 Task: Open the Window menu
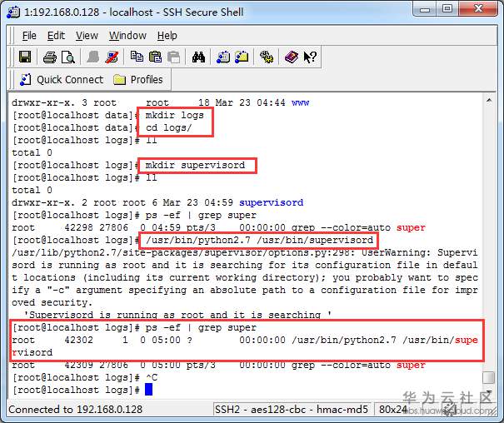pyautogui.click(x=127, y=35)
